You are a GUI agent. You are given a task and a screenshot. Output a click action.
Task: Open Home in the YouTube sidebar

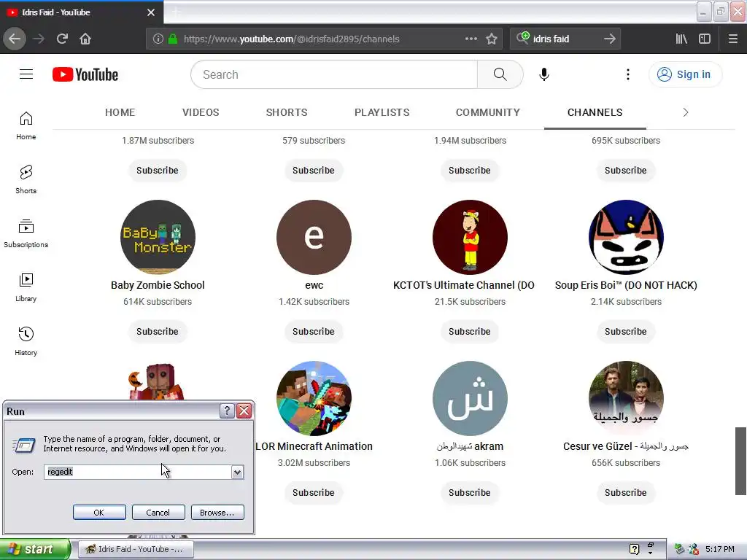[26, 125]
